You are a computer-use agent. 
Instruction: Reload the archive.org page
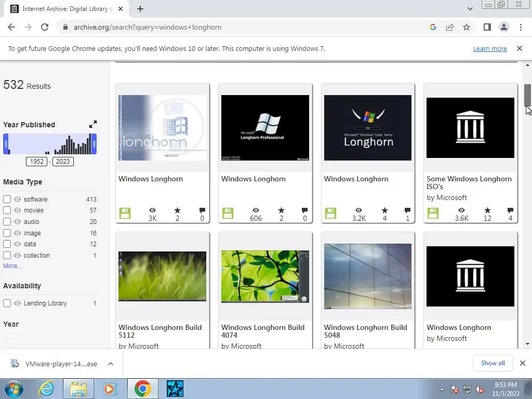[45, 27]
